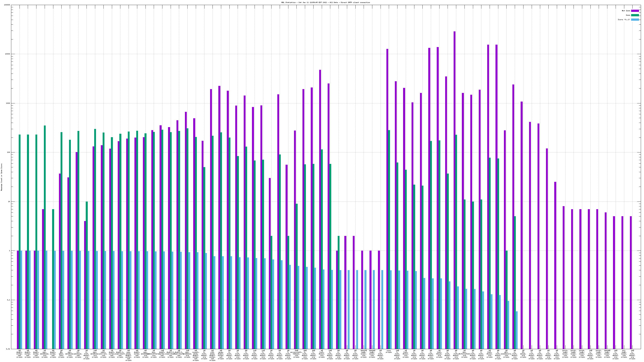Click the 'Score (0..1)' legend text
Viewport: 644px width, 362px height.
pyautogui.click(x=624, y=20)
